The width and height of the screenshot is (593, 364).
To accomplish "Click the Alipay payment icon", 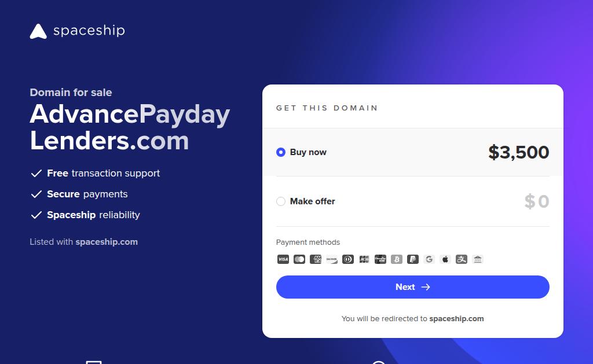I will (462, 259).
